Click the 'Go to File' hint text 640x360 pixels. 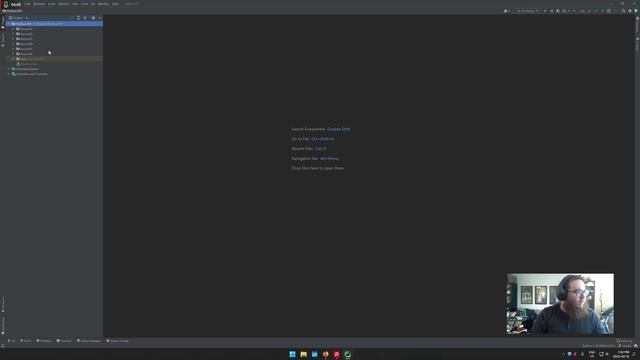[x=300, y=139]
